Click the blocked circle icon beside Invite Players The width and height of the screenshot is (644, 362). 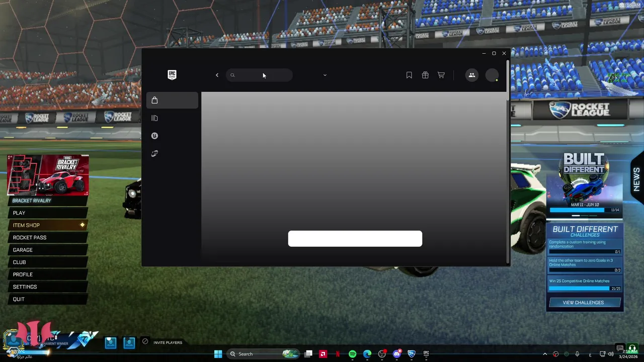(145, 341)
